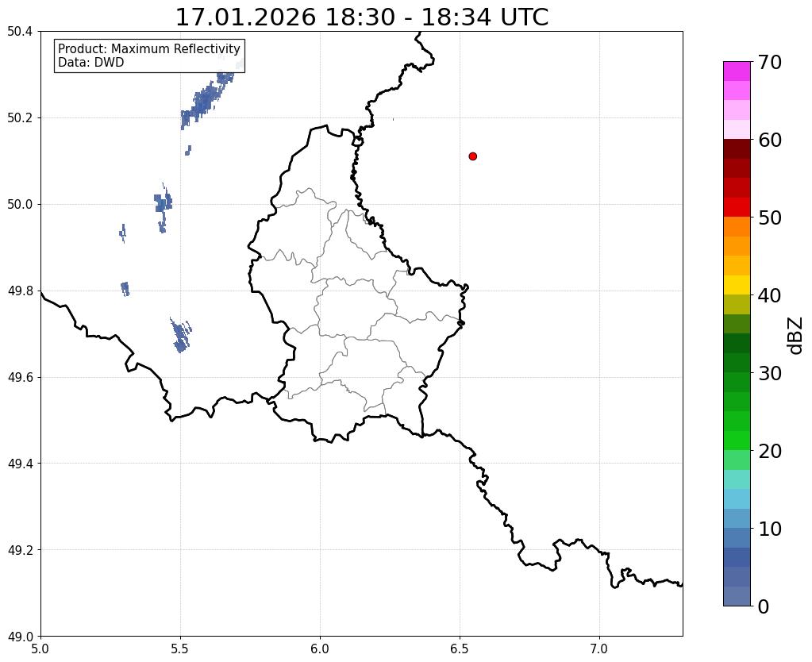The image size is (812, 662).
Task: Click the dark maroon colorbar swatch below 60
Action: [737, 149]
